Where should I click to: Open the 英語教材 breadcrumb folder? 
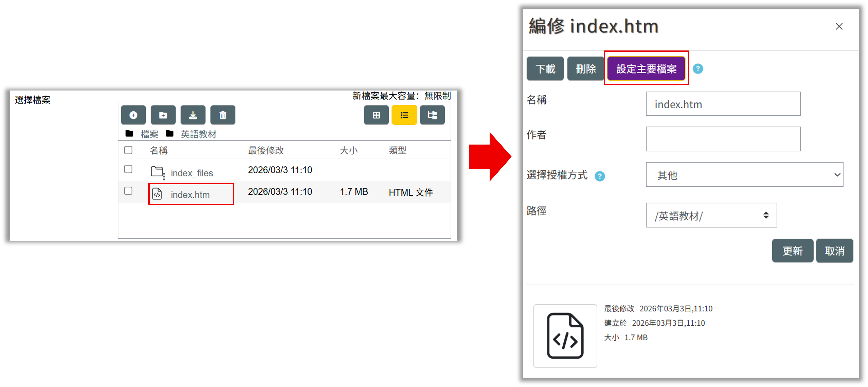coord(198,134)
